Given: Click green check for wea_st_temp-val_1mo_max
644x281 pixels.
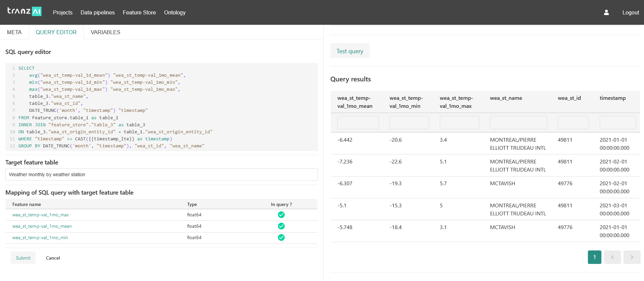Looking at the screenshot, I should click(x=281, y=215).
